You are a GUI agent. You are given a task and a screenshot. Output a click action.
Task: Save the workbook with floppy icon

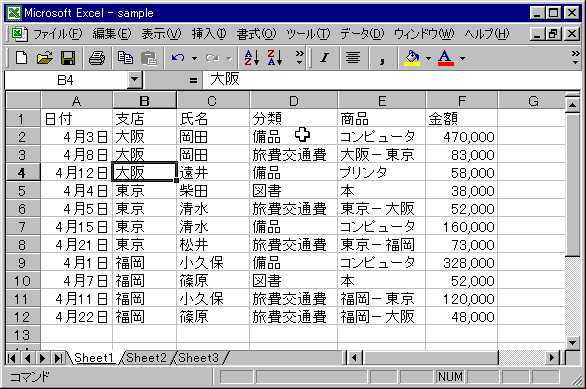[x=68, y=58]
